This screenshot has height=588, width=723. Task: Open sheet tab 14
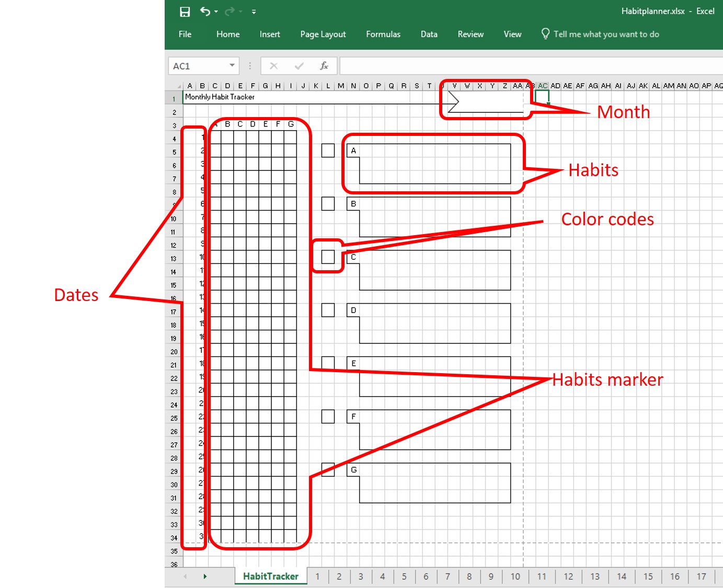tap(622, 576)
